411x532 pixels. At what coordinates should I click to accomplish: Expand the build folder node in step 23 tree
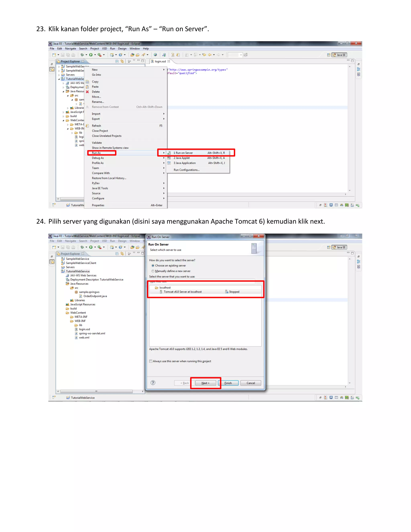pyautogui.click(x=63, y=116)
